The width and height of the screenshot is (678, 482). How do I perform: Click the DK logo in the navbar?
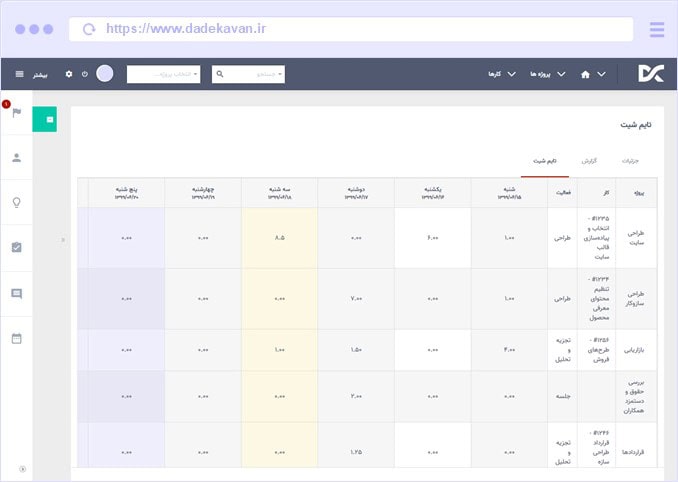point(649,74)
